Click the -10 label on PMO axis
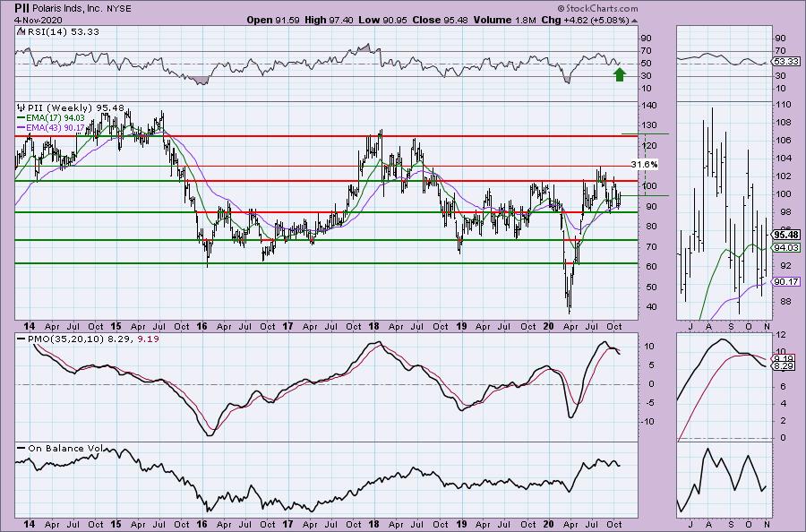Screen dimensions: 806x532 tap(647, 422)
